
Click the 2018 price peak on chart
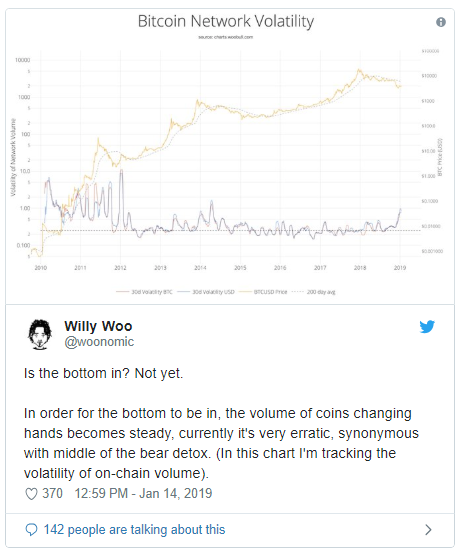pyautogui.click(x=359, y=70)
